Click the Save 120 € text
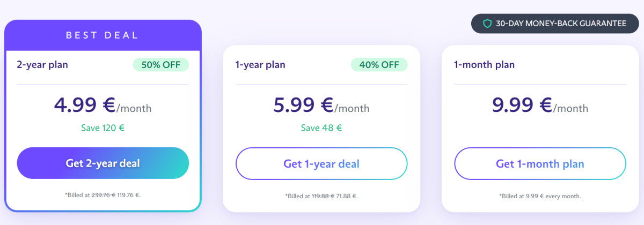644x225 pixels. [103, 127]
